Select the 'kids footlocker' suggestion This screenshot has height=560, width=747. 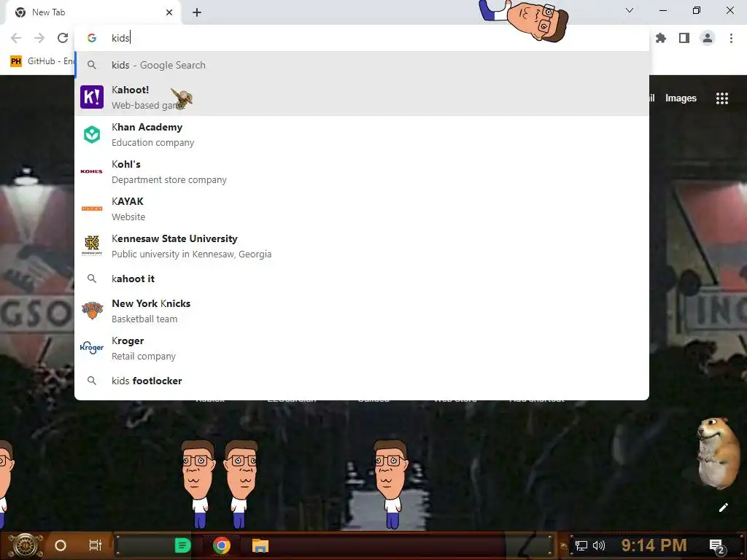click(x=362, y=381)
